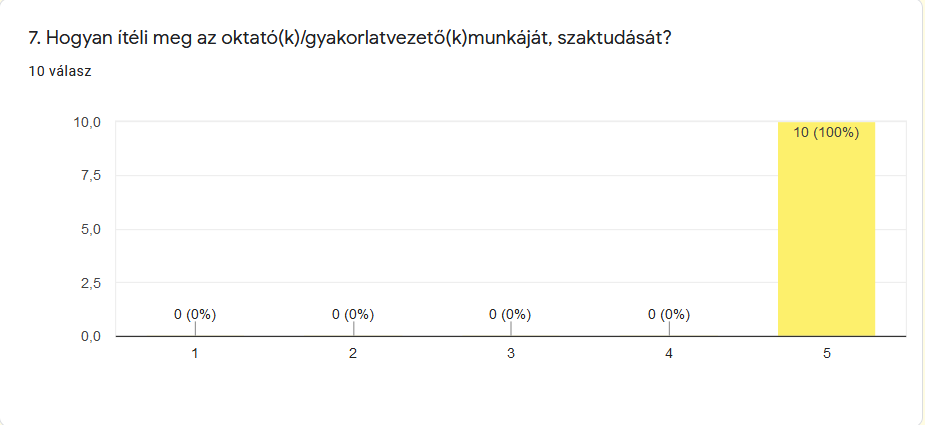Image resolution: width=925 pixels, height=425 pixels.
Task: Click the y-axis value 5,0
Action: pyautogui.click(x=90, y=230)
